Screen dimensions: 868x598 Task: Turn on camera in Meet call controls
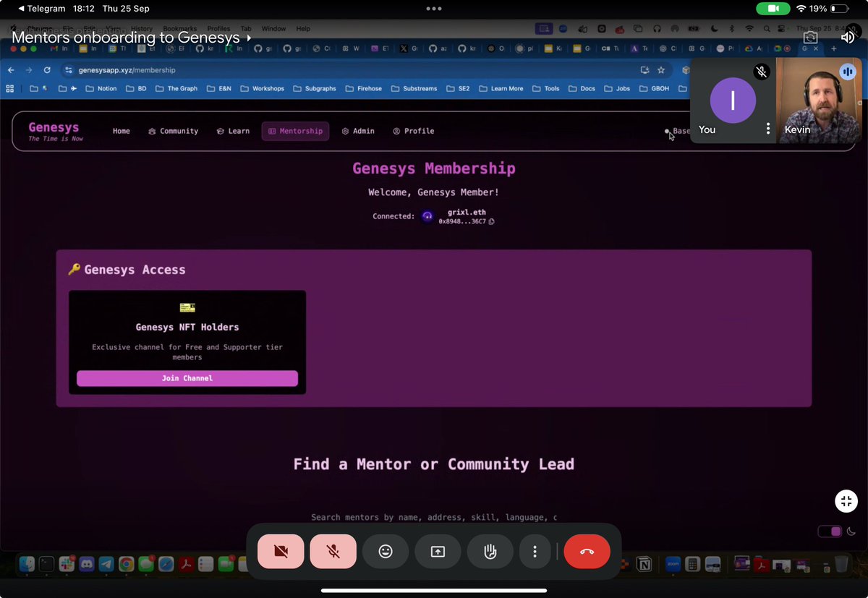[x=281, y=552]
